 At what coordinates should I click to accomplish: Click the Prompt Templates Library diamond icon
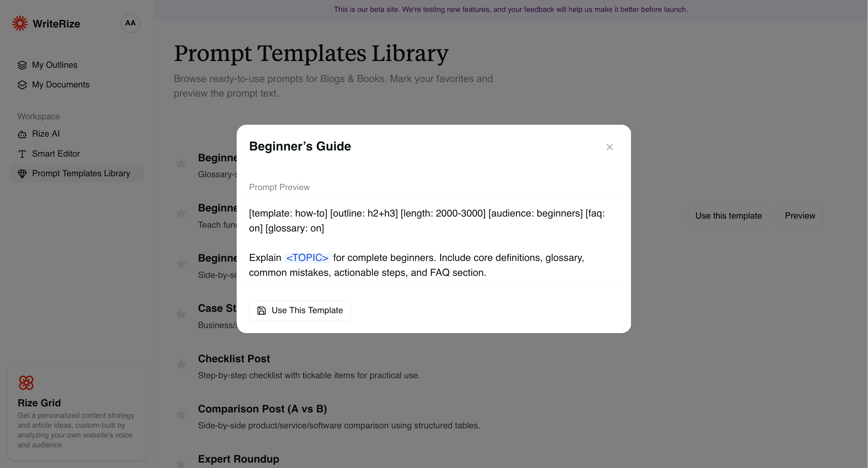(x=22, y=174)
